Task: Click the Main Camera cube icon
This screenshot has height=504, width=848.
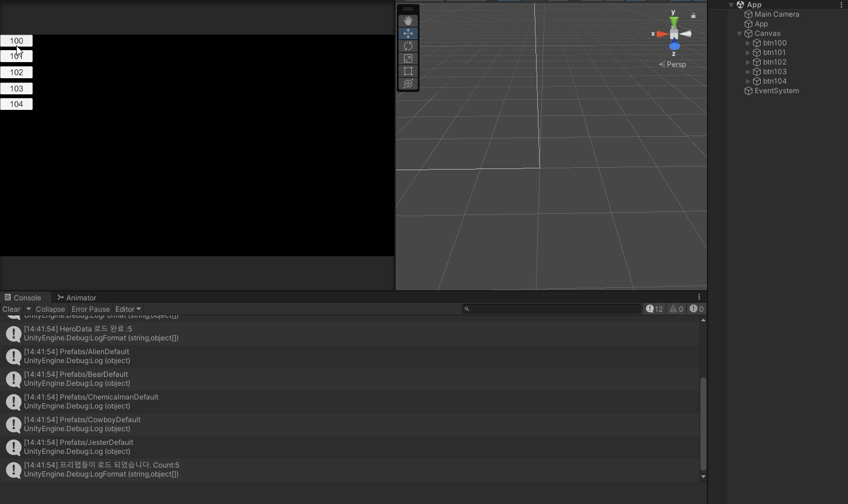Action: (748, 14)
